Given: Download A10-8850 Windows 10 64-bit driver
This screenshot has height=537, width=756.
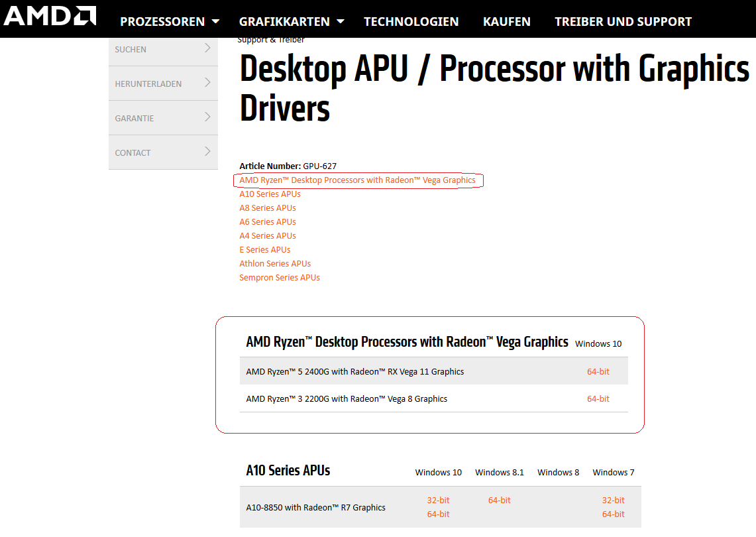Looking at the screenshot, I should (438, 514).
